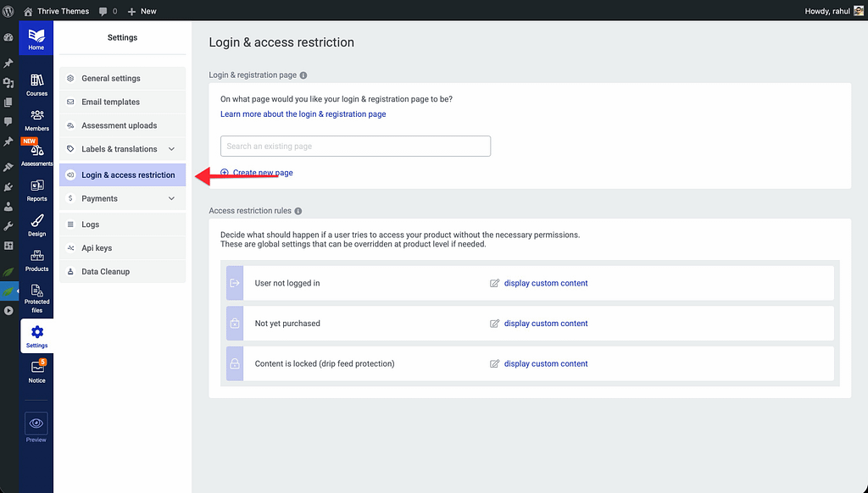Select the Design brush icon
Image resolution: width=868 pixels, height=493 pixels.
pos(36,224)
